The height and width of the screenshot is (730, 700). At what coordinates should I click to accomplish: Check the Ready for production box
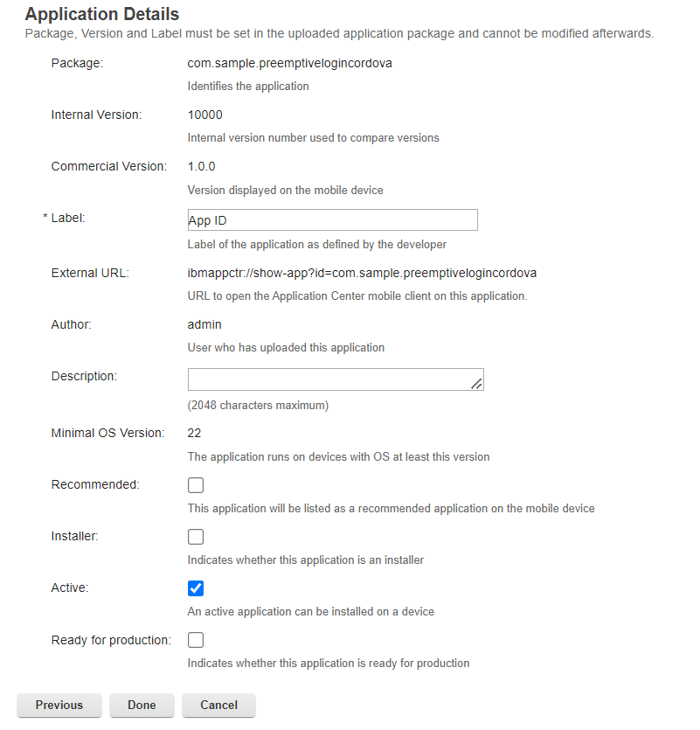pyautogui.click(x=196, y=640)
